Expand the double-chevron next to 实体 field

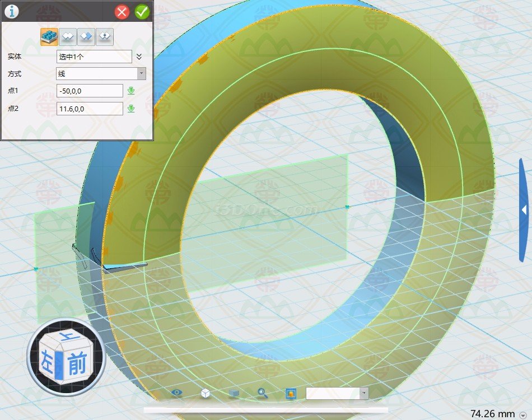(139, 57)
